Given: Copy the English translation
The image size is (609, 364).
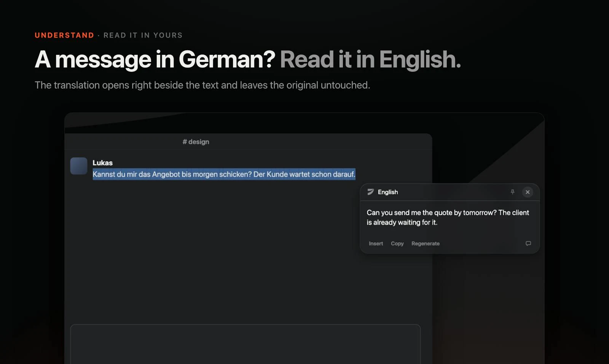Looking at the screenshot, I should [x=397, y=243].
